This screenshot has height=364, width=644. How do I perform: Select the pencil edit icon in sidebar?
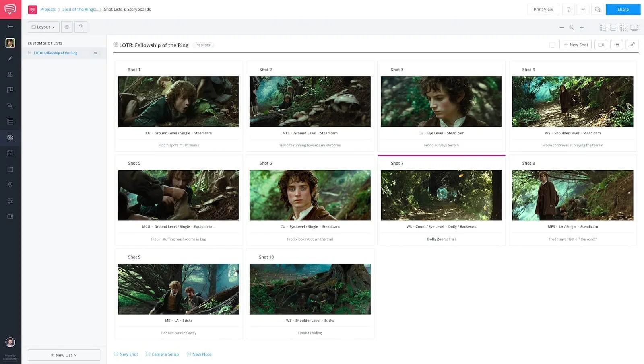[x=10, y=58]
